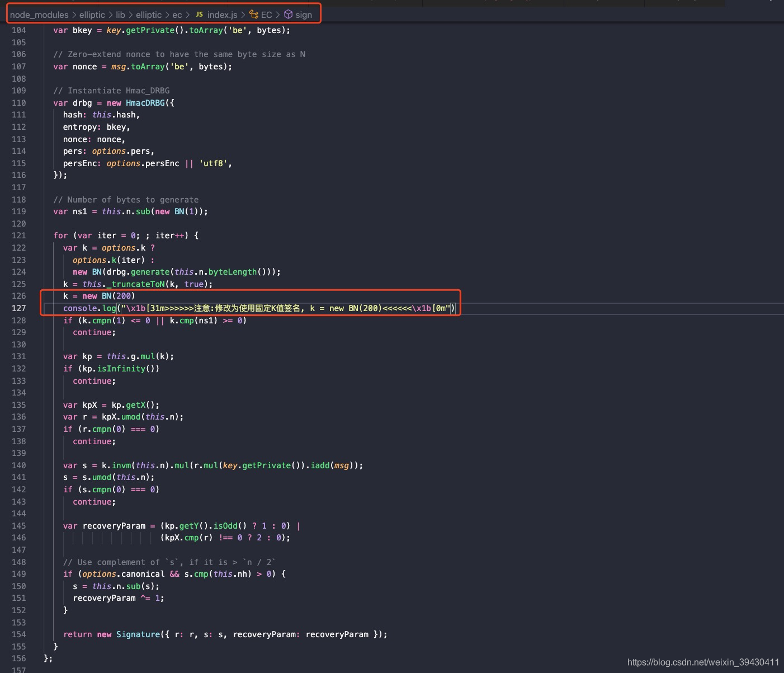Click 'this.n.sub(s)' on line 150

[x=124, y=586]
